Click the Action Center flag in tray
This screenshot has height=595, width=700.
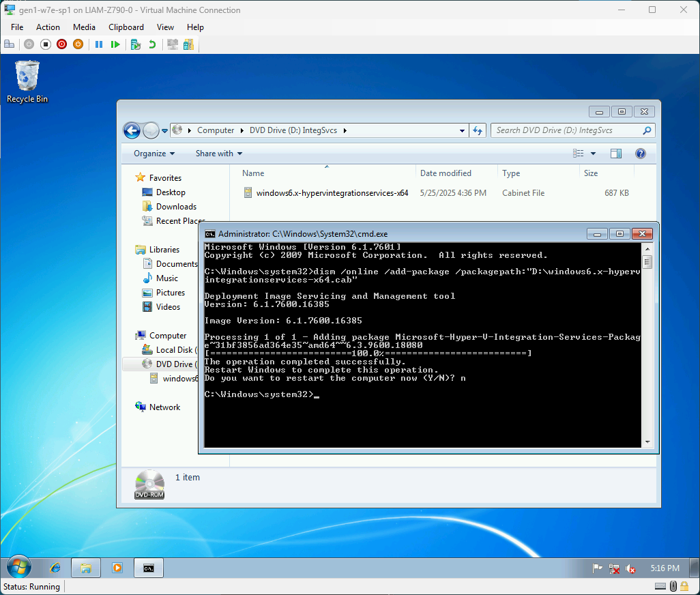pyautogui.click(x=597, y=568)
